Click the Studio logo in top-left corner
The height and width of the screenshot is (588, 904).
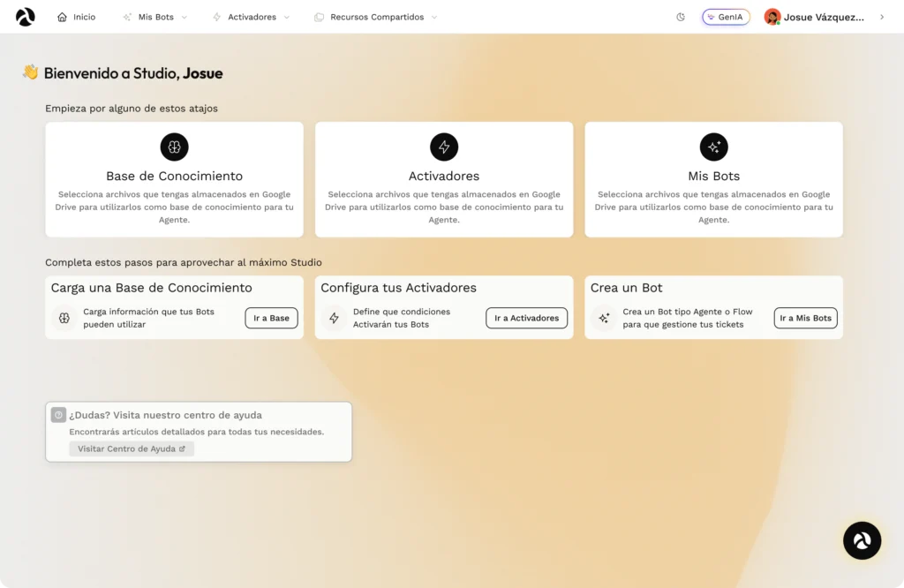tap(26, 17)
